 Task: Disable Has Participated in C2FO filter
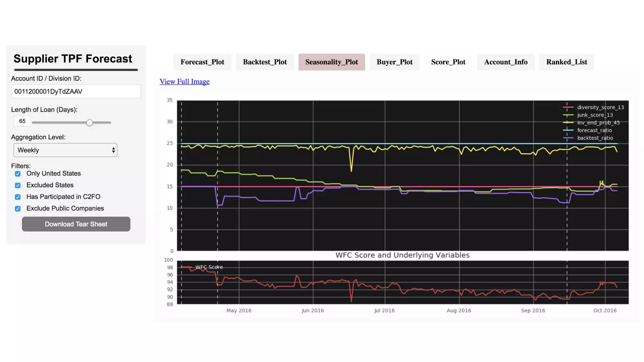(x=18, y=197)
